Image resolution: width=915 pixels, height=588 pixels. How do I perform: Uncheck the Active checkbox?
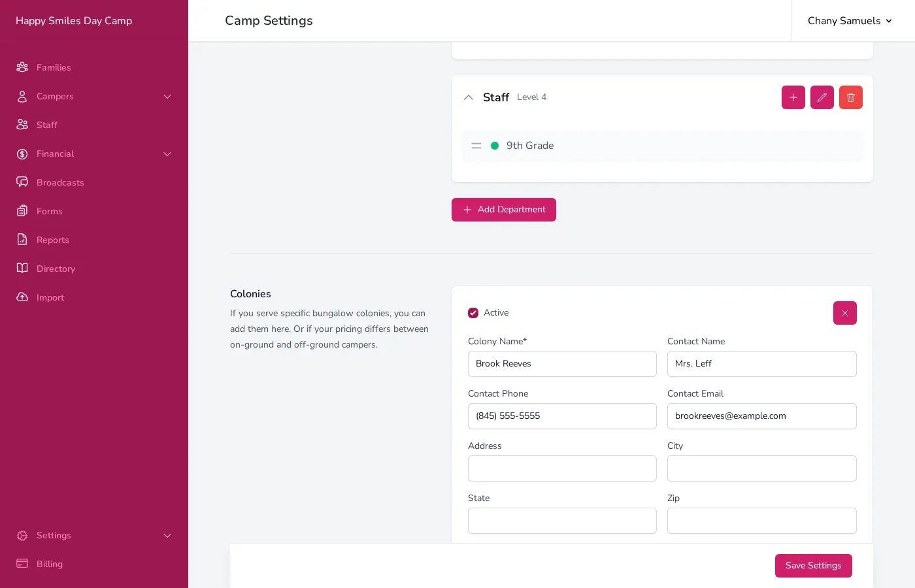(x=473, y=313)
